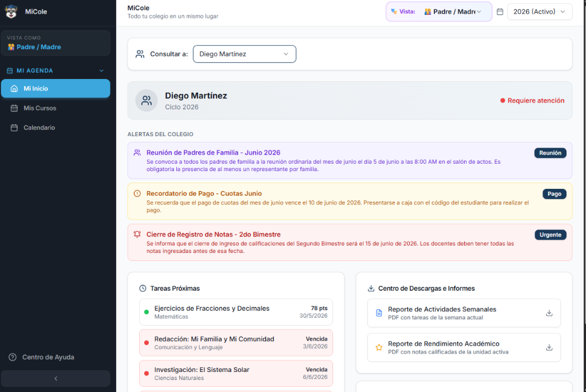Click the Reunión badge
586x392 pixels.
coord(550,153)
